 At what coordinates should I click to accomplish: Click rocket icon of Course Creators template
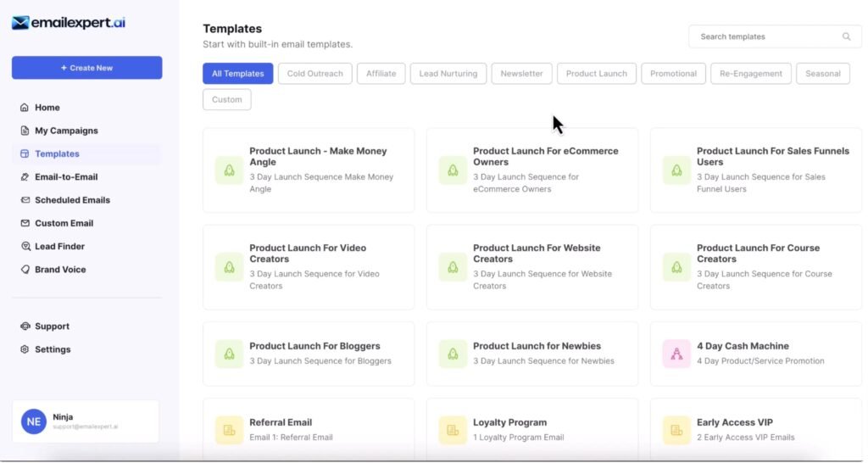676,267
